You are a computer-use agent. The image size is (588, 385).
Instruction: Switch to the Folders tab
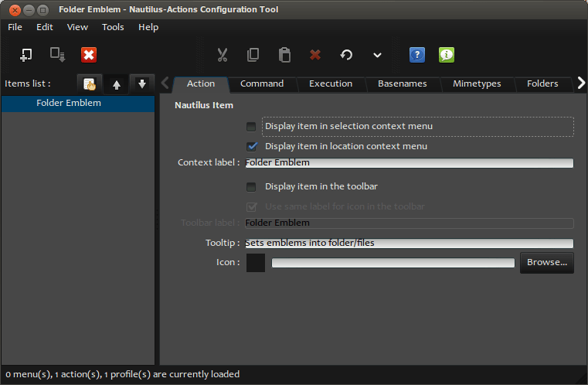[x=542, y=83]
